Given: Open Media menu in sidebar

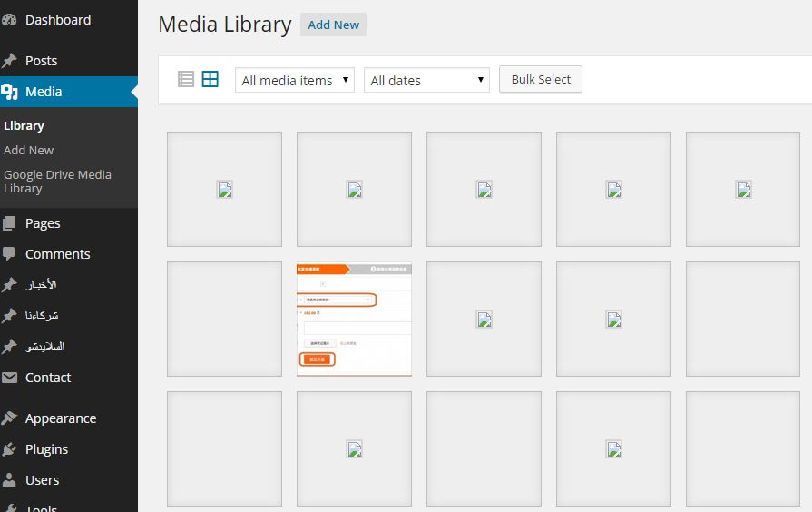Looking at the screenshot, I should (x=44, y=92).
